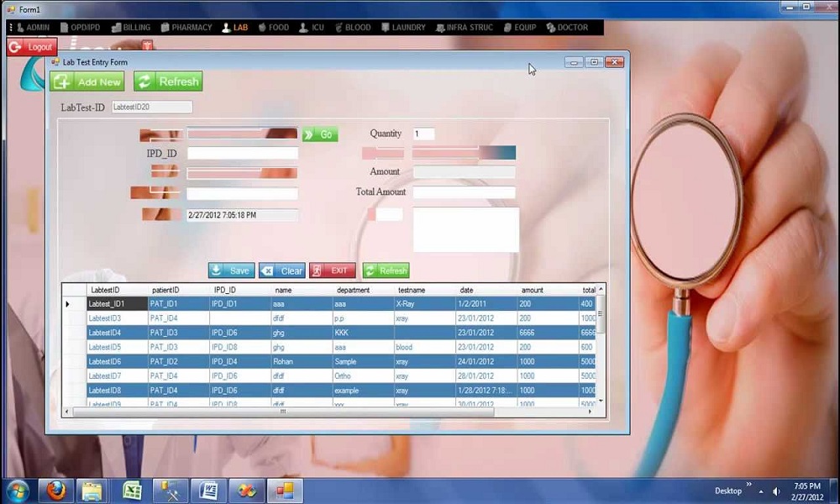Click the Add New button
Image resolution: width=840 pixels, height=504 pixels.
point(87,81)
